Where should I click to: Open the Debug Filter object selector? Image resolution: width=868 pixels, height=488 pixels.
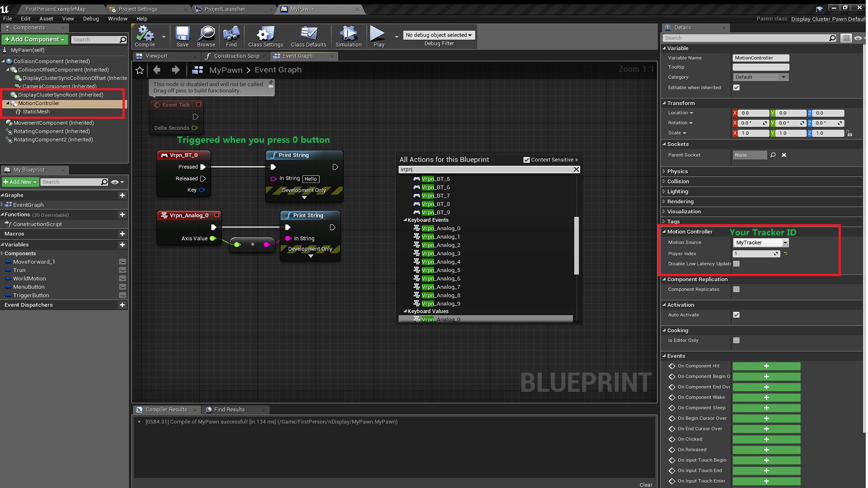click(x=439, y=35)
